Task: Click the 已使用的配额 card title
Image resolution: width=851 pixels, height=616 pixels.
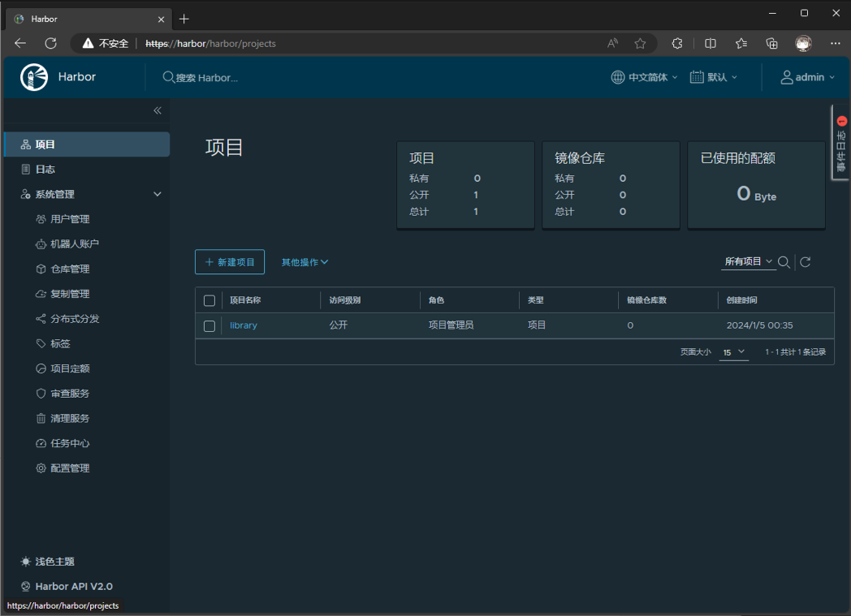Action: click(x=738, y=157)
